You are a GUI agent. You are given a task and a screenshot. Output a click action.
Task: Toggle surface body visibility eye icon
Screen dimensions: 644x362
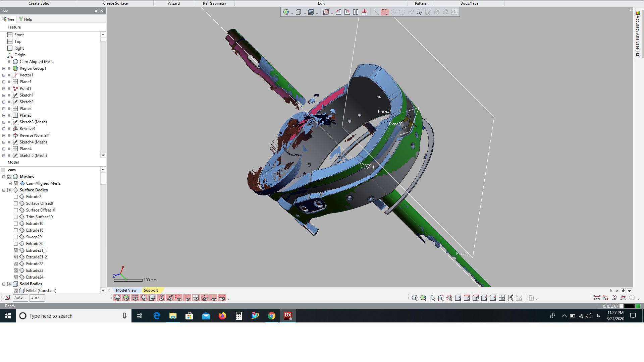[x=144, y=298]
